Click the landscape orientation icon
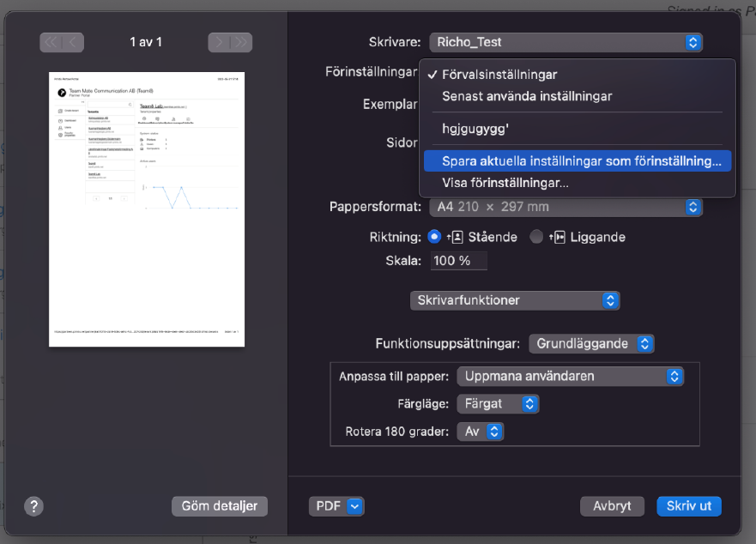Viewport: 756px width, 544px height. point(559,237)
